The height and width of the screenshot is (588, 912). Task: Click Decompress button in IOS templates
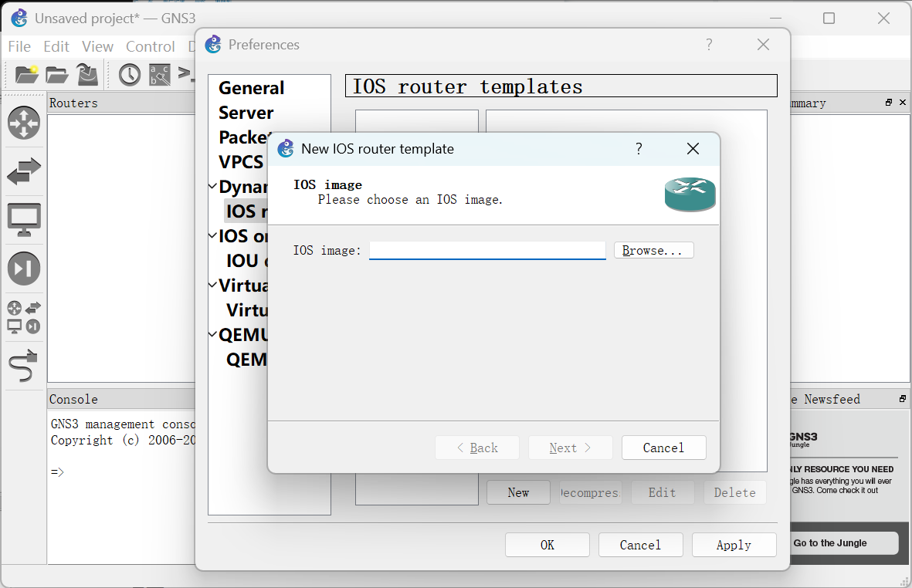590,492
